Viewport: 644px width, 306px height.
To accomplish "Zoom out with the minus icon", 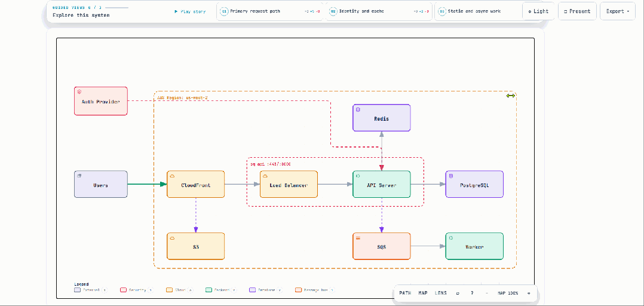I will coord(487,293).
